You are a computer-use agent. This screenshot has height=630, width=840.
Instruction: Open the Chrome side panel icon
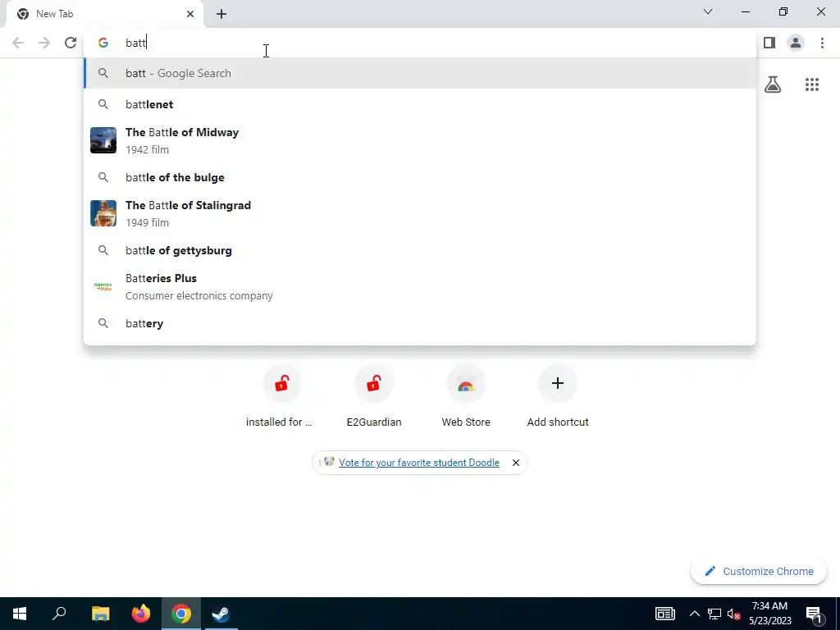[x=769, y=43]
